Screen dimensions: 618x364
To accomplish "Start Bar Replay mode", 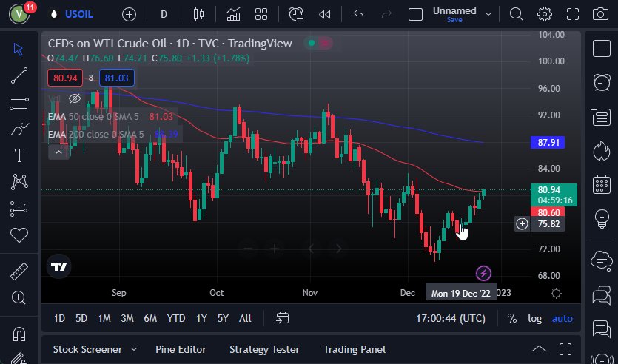I will [323, 14].
